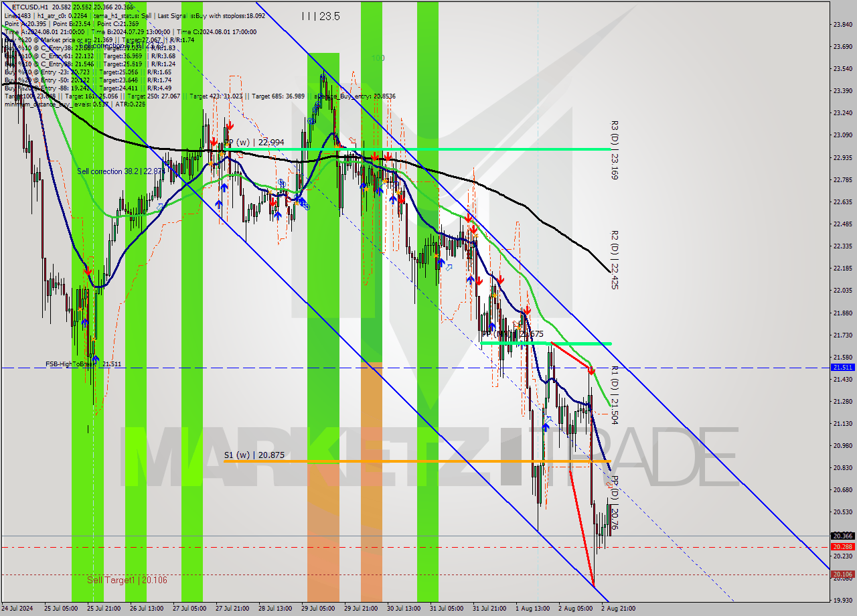857x616 pixels.
Task: Click the '2 Aug 05:00' time axis label
Action: click(x=575, y=609)
